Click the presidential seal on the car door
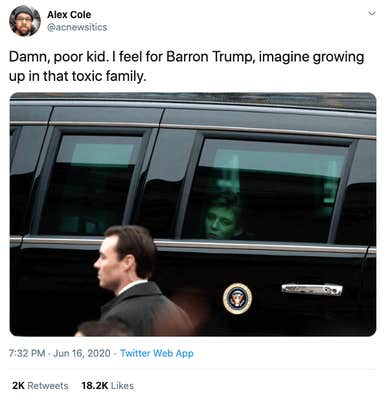The image size is (386, 400). (x=237, y=299)
